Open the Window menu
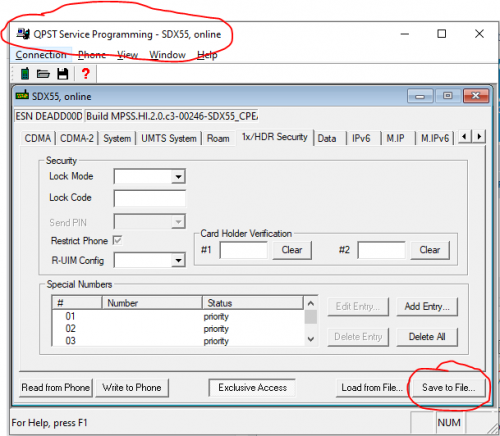Screen dimensions: 500x436 pos(167,55)
